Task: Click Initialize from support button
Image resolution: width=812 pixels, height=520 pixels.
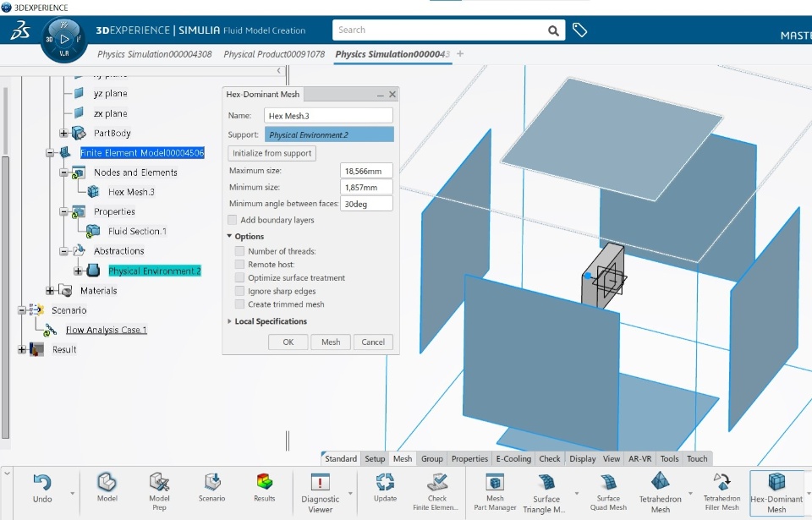Action: (x=272, y=153)
